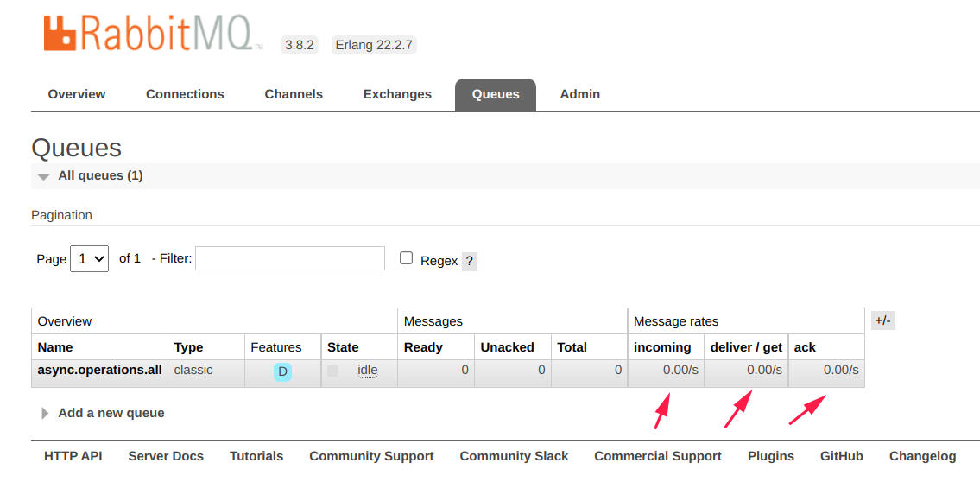Collapse the All queues section

[100, 176]
